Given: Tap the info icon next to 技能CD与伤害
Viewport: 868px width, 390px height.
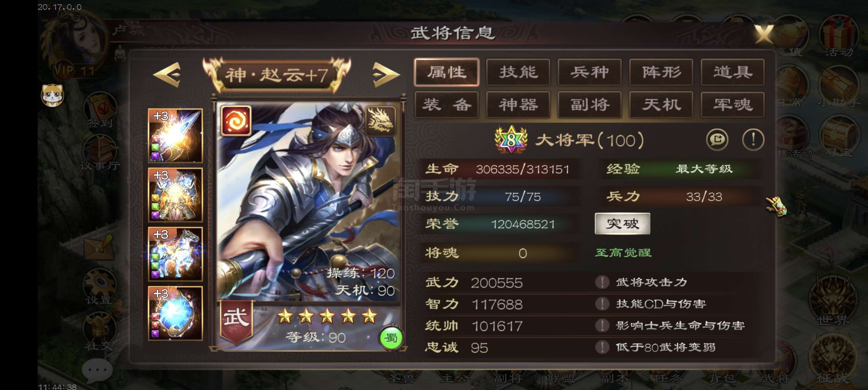Looking at the screenshot, I should [602, 304].
